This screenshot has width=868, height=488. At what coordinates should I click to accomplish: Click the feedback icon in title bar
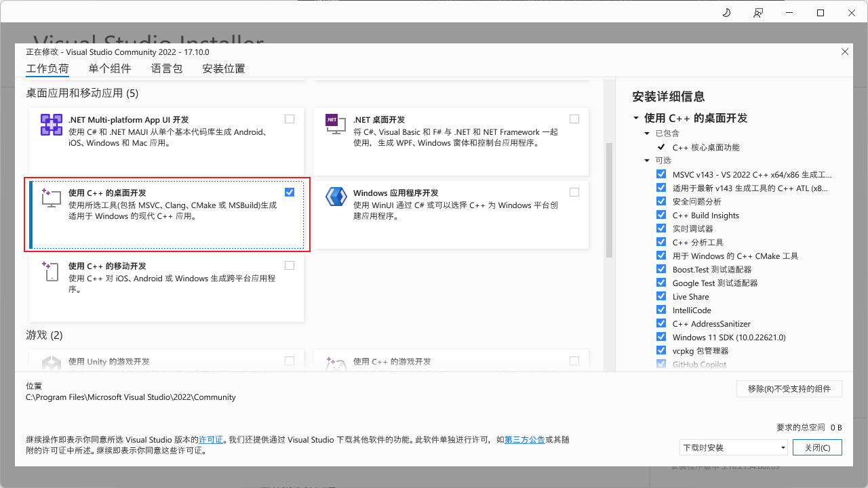tap(757, 13)
